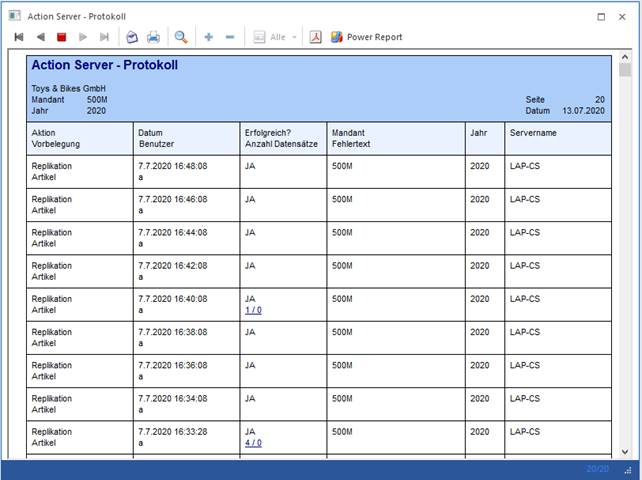Select the 7.7.2020 16:48:08 log entry

click(172, 166)
